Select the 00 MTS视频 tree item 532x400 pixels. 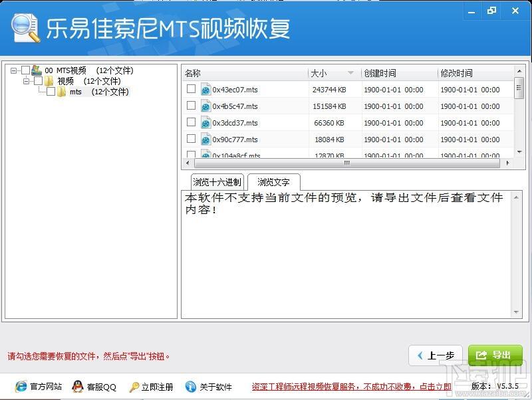pyautogui.click(x=89, y=70)
